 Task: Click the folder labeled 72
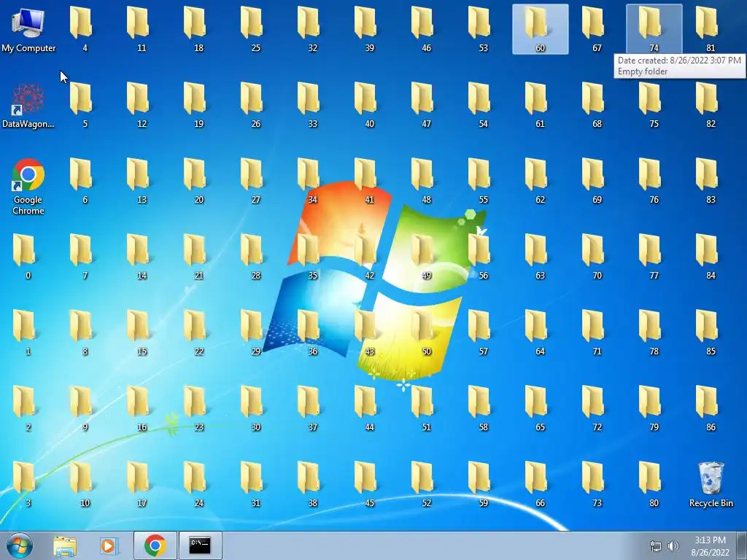597,408
